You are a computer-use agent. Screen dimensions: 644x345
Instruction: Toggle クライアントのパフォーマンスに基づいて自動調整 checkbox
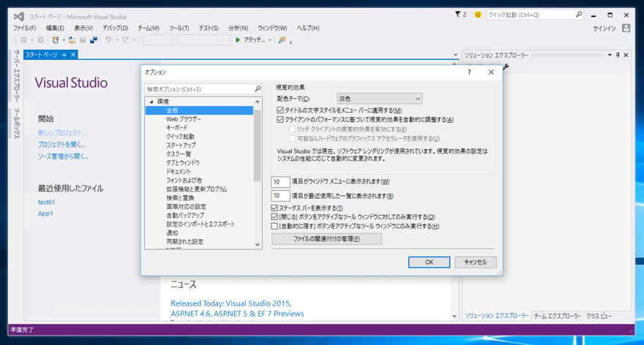pyautogui.click(x=280, y=119)
